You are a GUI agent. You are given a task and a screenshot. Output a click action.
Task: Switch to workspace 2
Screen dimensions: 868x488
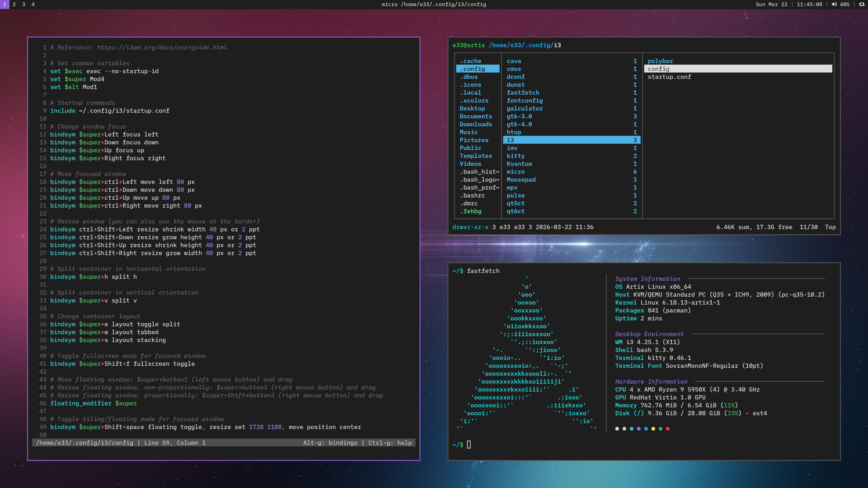(14, 4)
